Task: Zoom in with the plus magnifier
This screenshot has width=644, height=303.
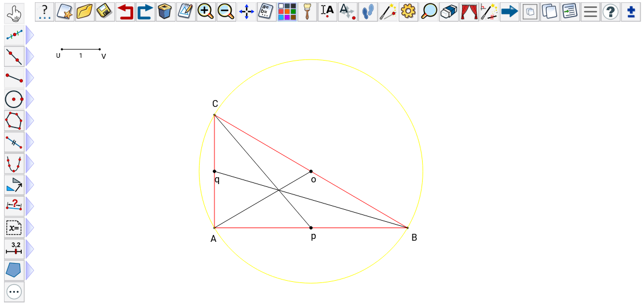Action: tap(206, 12)
